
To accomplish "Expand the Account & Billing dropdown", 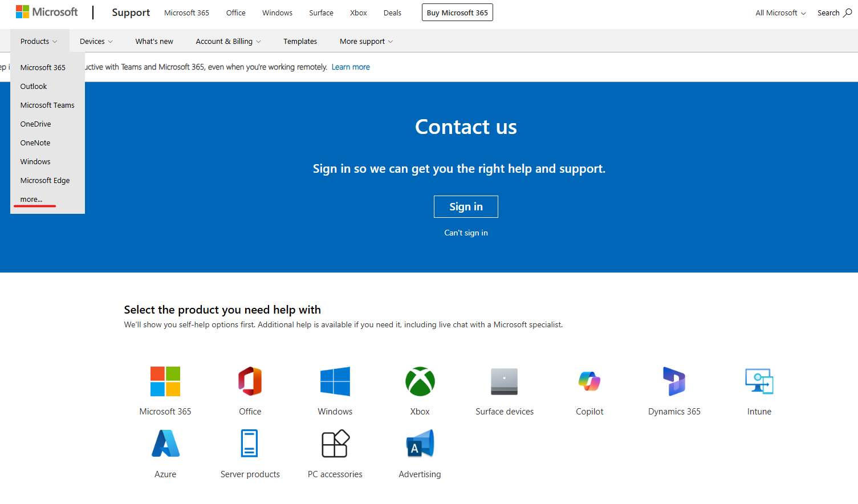I will point(228,41).
